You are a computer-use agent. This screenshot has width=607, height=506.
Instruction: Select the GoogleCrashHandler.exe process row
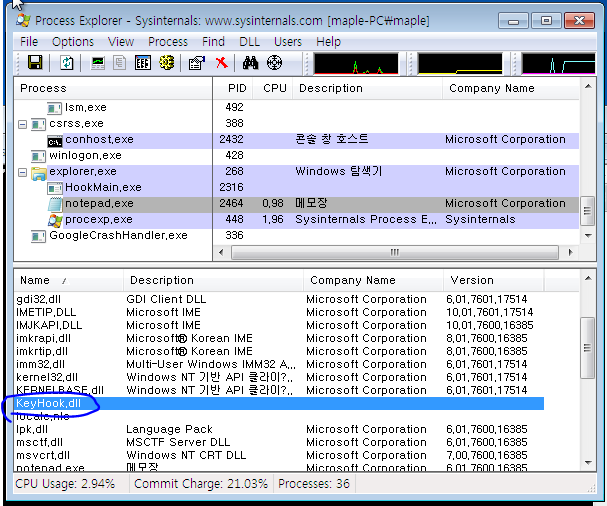tap(297, 235)
